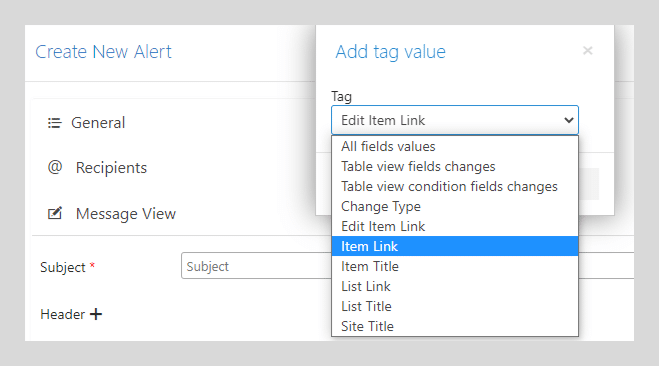
Task: Click the Create New Alert heading
Action: coord(103,52)
